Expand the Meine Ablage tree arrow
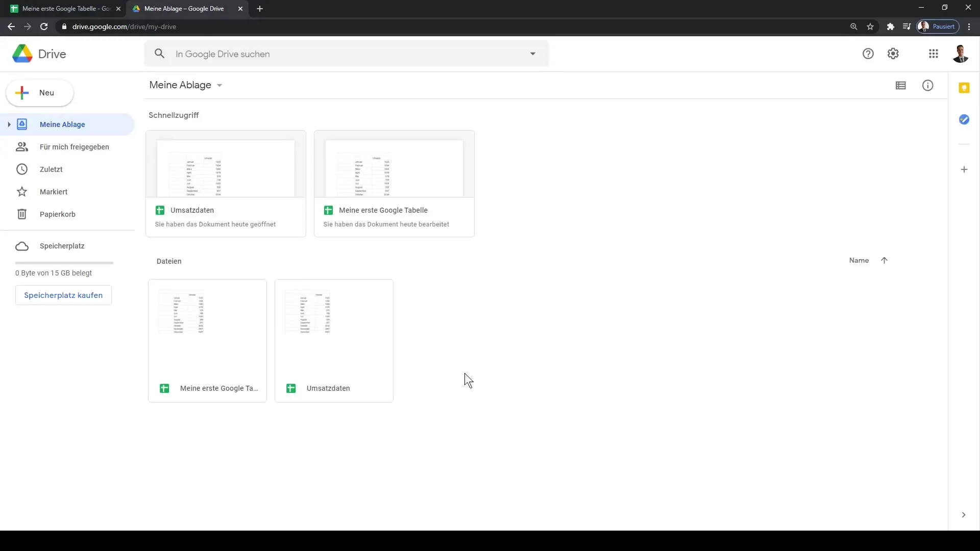The height and width of the screenshot is (551, 980). (9, 124)
